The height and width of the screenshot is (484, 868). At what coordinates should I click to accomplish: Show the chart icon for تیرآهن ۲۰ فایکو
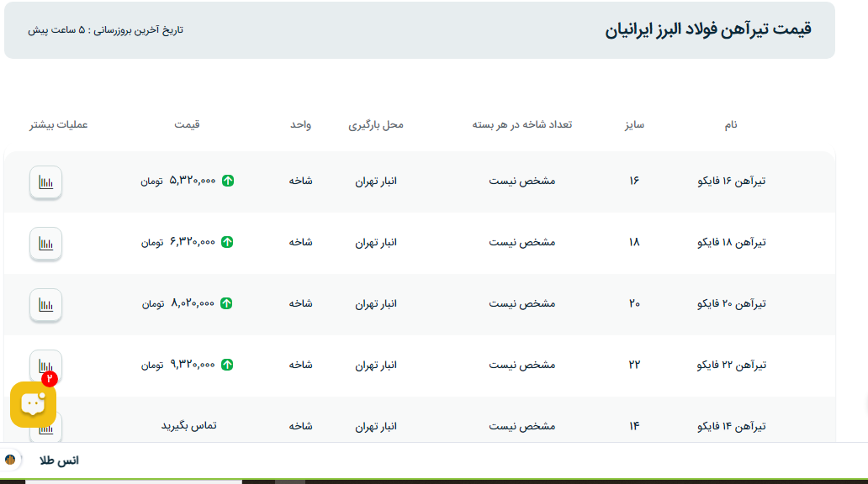point(46,304)
